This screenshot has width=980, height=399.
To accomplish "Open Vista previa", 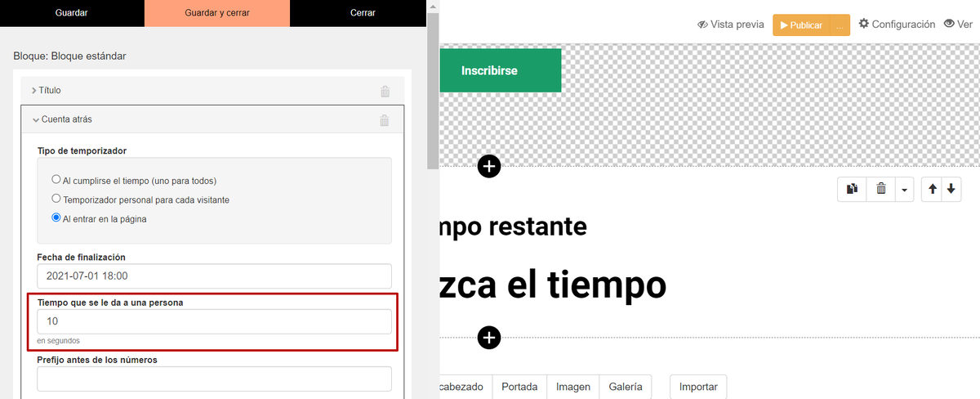I will (730, 25).
